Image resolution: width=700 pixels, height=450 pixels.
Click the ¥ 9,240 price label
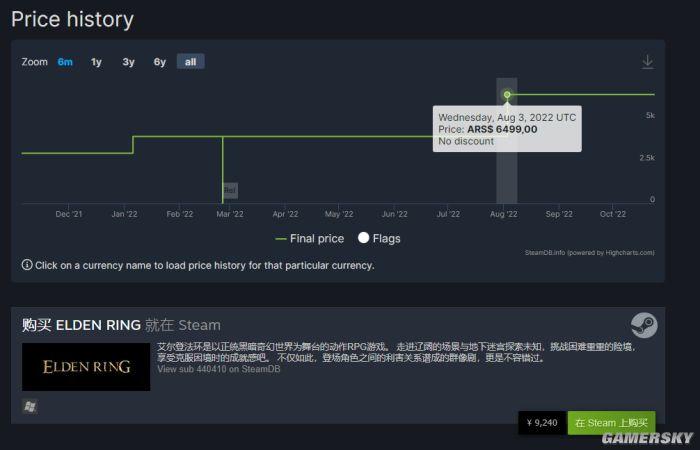tap(542, 422)
